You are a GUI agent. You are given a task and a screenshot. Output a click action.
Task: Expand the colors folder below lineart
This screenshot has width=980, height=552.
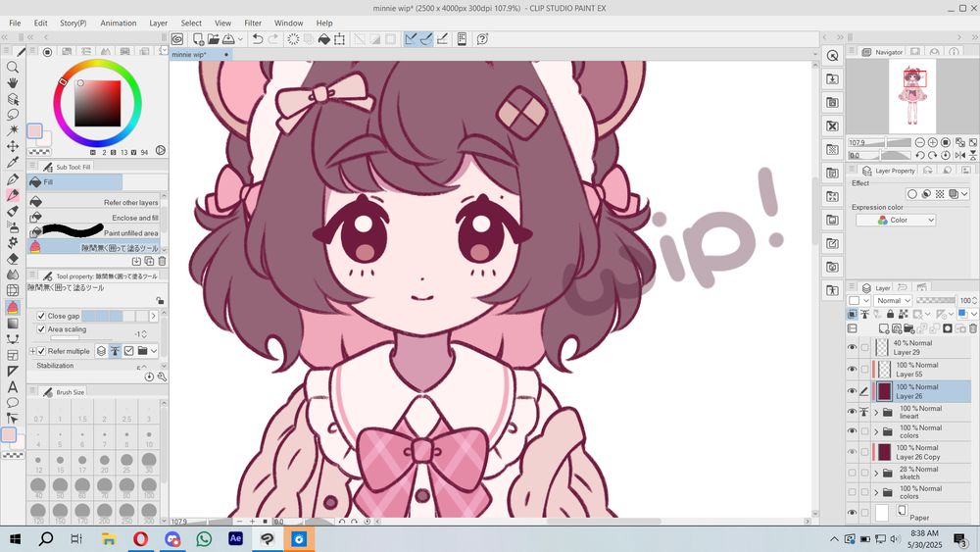click(x=876, y=432)
